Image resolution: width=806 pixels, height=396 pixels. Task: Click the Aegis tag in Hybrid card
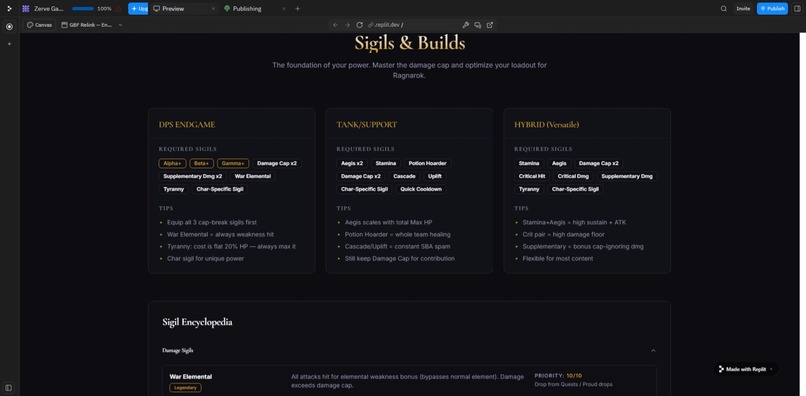tap(559, 163)
